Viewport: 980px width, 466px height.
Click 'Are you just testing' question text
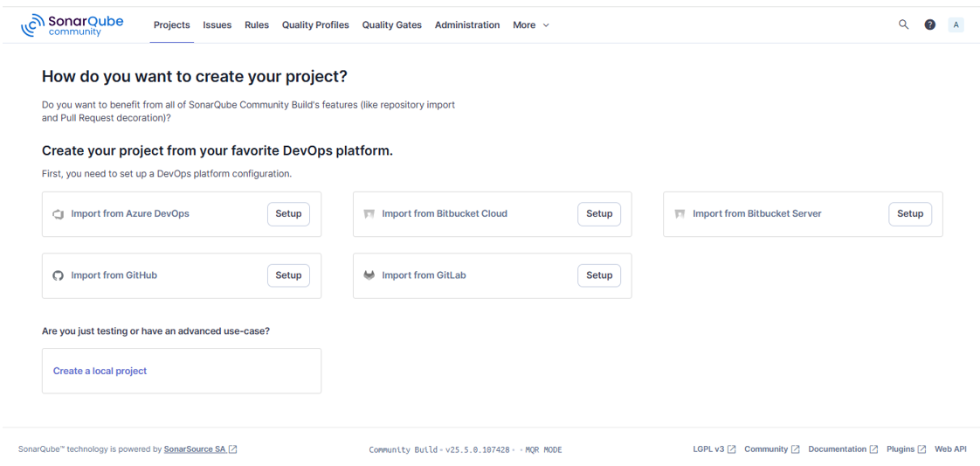(x=155, y=330)
